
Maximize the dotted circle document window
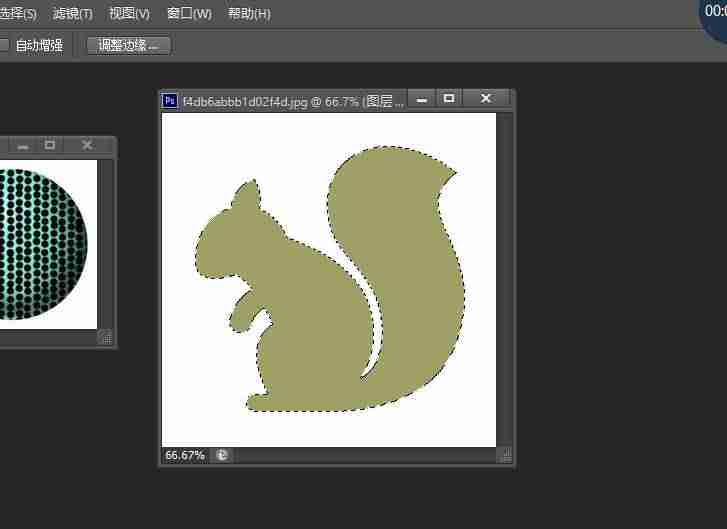[x=50, y=145]
